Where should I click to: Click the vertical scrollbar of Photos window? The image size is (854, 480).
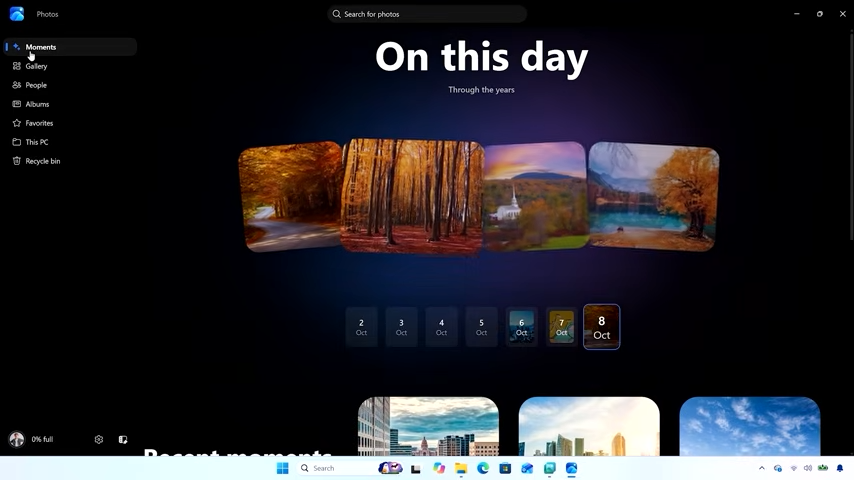click(851, 136)
